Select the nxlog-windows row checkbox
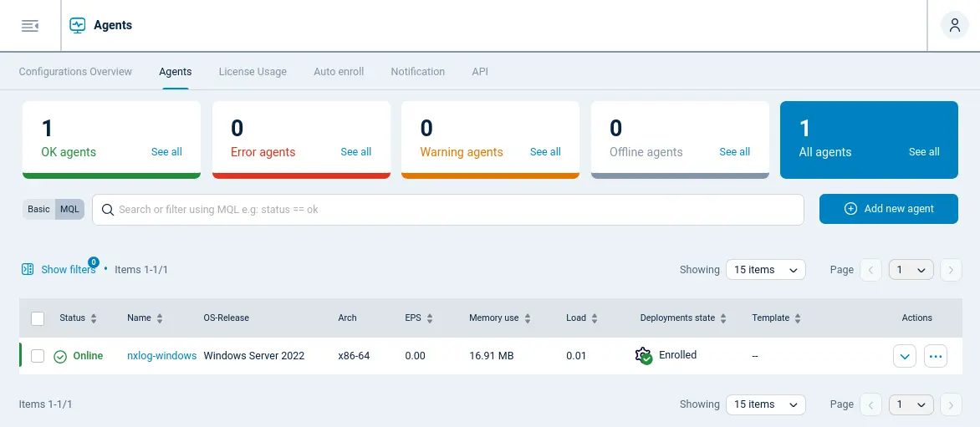This screenshot has width=980, height=427. pos(38,356)
